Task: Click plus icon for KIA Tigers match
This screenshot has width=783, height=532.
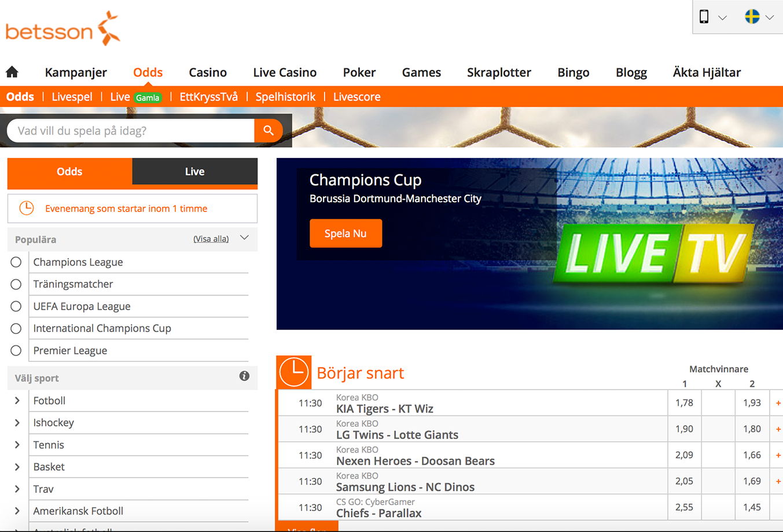Action: click(x=778, y=403)
